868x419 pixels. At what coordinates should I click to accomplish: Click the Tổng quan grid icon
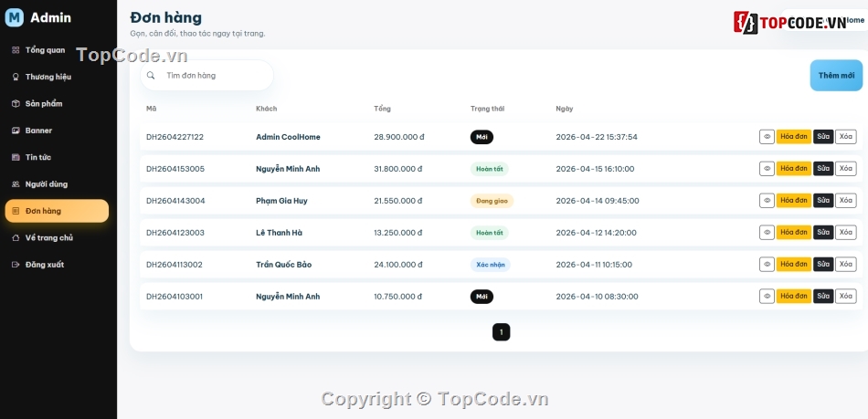click(16, 50)
